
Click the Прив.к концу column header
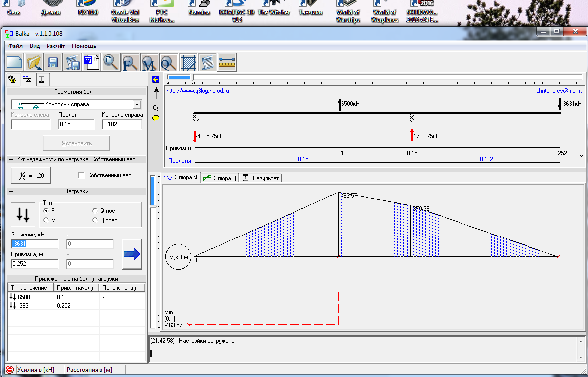(x=121, y=288)
